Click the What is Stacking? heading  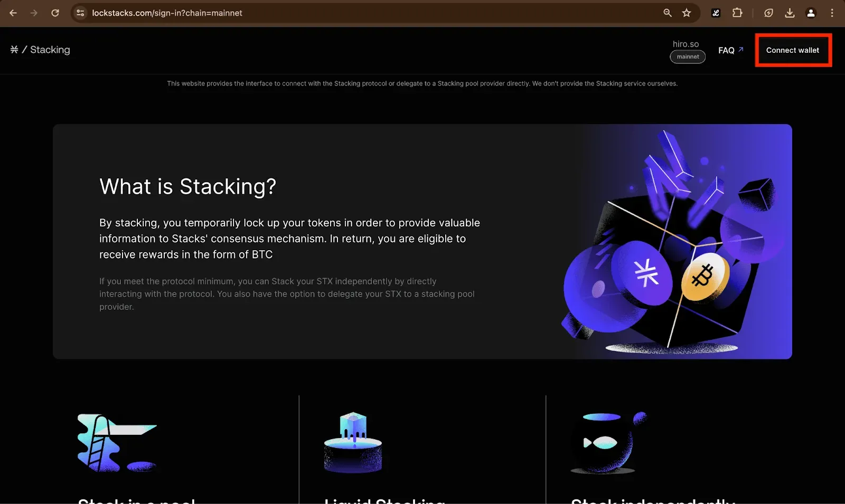pos(187,186)
